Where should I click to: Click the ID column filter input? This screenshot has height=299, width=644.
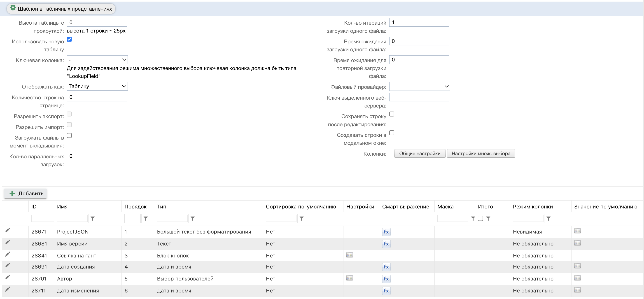pyautogui.click(x=42, y=219)
